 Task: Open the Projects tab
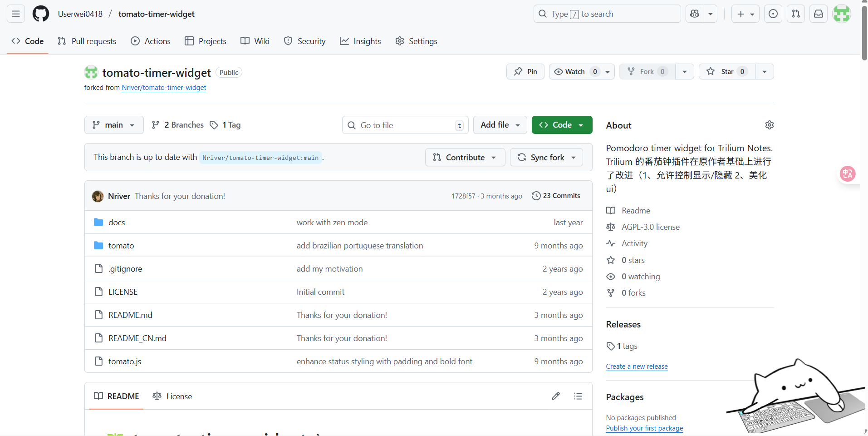[206, 41]
